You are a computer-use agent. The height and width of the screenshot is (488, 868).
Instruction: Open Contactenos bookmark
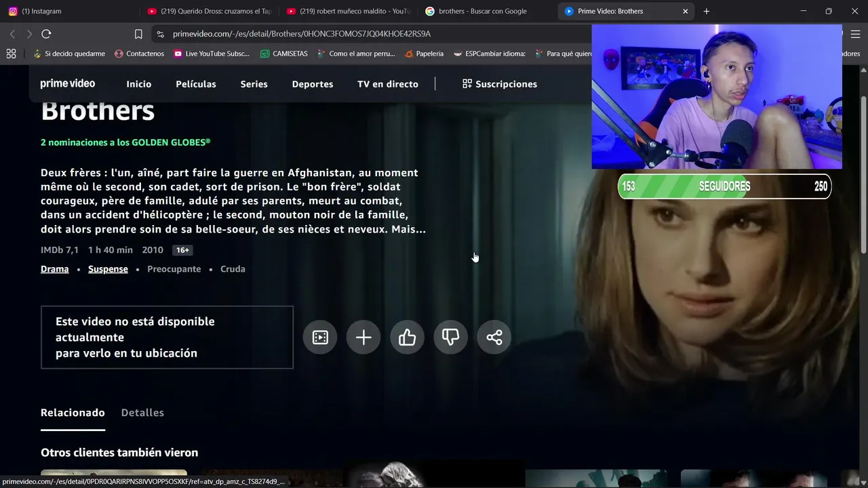coord(139,54)
